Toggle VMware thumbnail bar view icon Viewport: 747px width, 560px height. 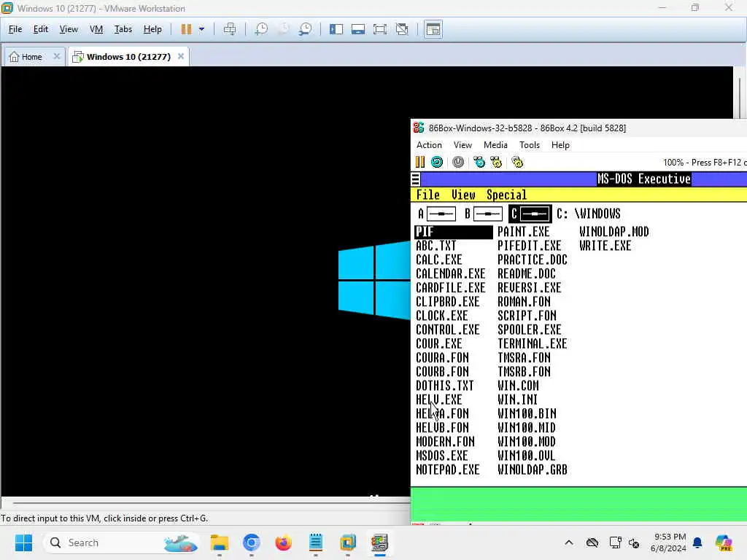pyautogui.click(x=357, y=29)
